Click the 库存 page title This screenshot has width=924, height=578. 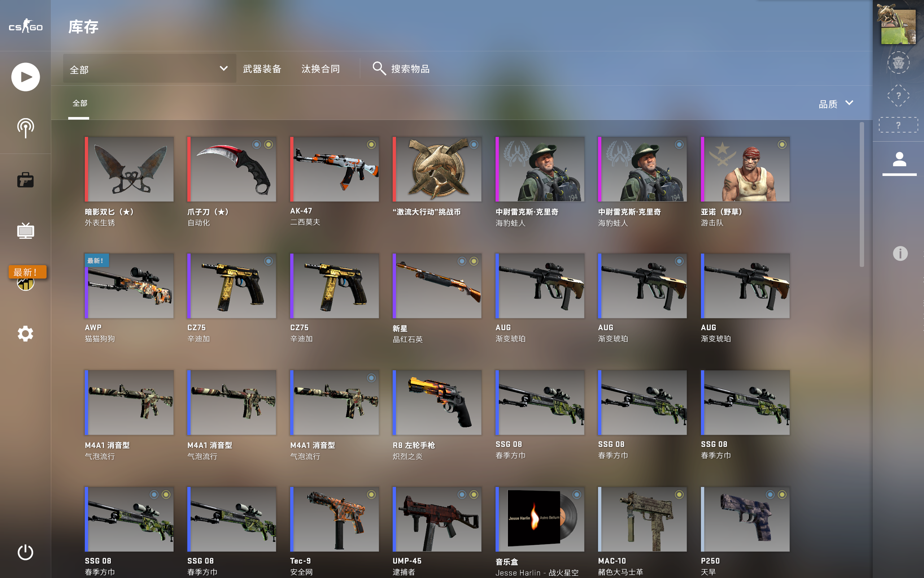point(84,27)
